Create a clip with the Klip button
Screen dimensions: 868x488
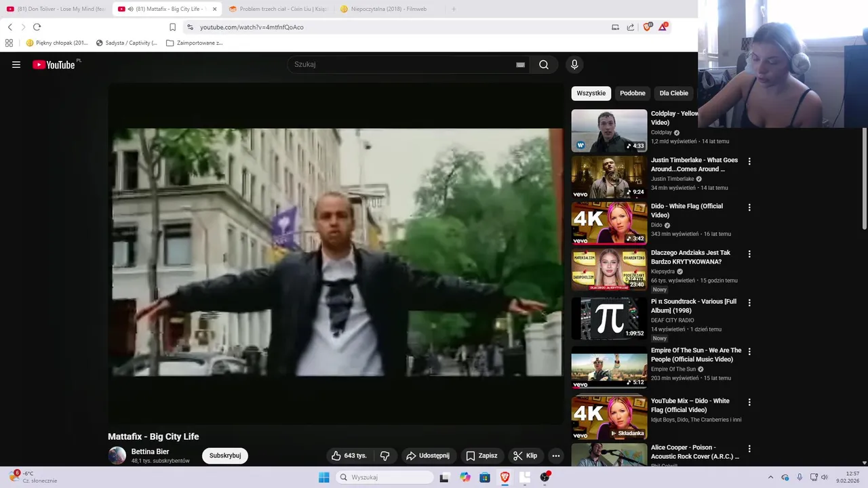pos(525,455)
